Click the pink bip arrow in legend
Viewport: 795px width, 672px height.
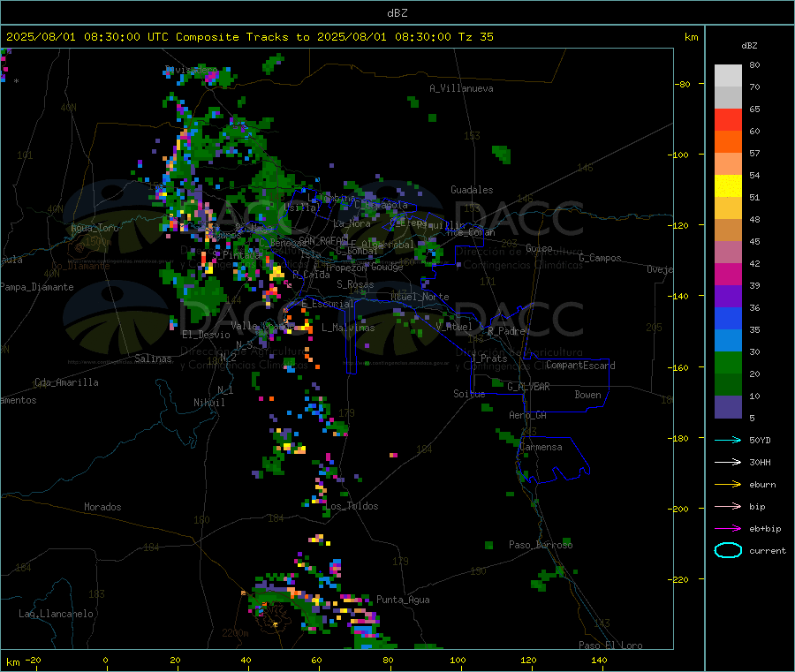tap(728, 506)
